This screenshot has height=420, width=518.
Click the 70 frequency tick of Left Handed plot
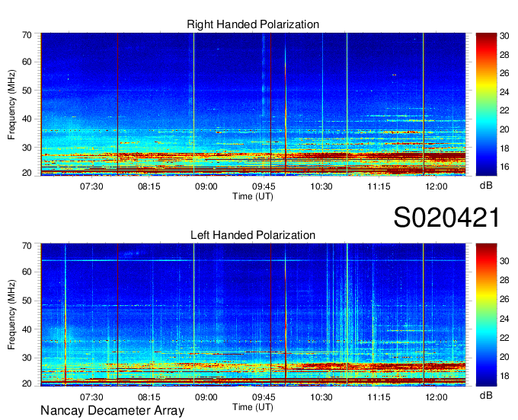pyautogui.click(x=27, y=246)
